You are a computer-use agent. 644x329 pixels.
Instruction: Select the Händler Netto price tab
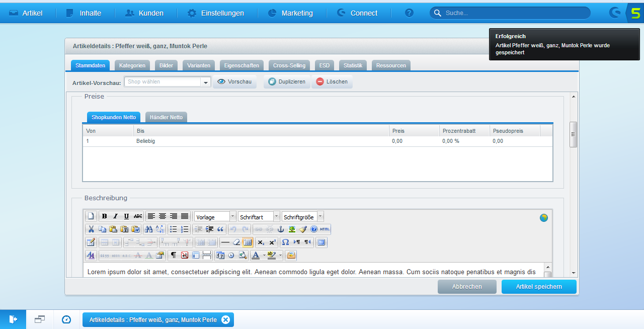point(166,117)
